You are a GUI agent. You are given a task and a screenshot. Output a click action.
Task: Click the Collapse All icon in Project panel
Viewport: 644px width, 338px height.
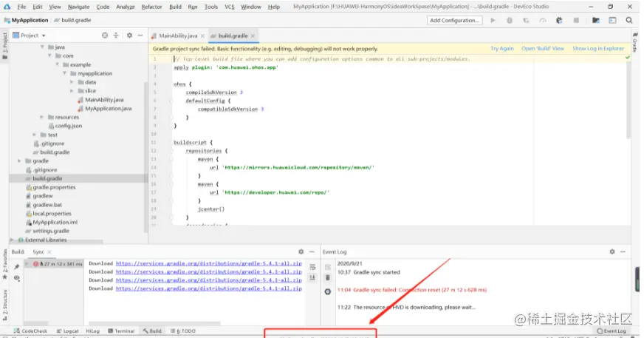pyautogui.click(x=116, y=36)
